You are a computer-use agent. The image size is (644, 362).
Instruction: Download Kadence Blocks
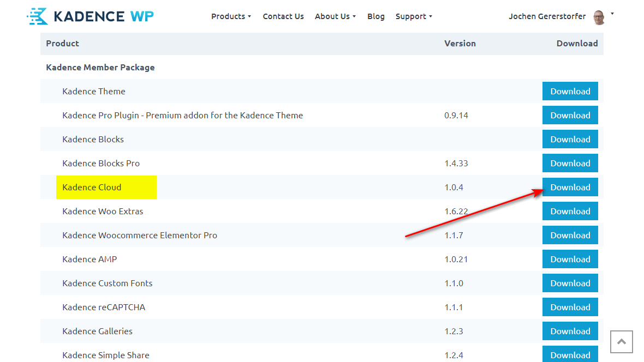(570, 139)
